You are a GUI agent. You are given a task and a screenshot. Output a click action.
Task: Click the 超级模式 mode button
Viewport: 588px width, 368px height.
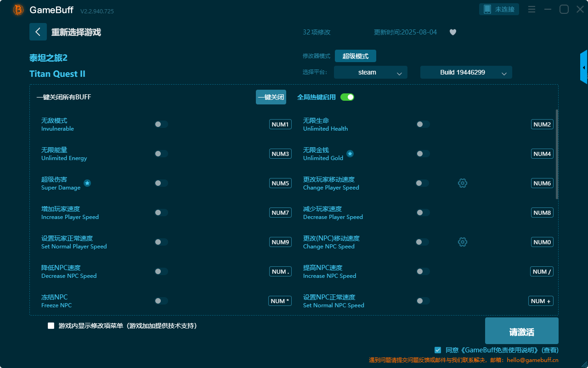click(x=356, y=56)
